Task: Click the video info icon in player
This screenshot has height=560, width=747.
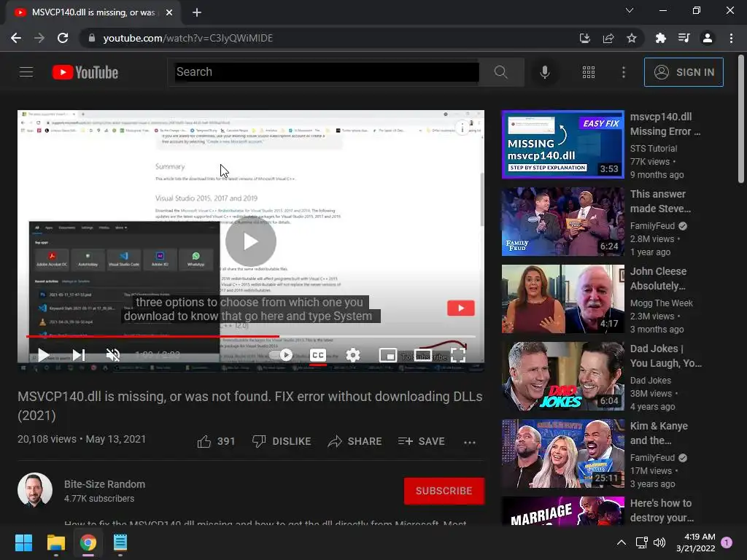Action: click(462, 128)
